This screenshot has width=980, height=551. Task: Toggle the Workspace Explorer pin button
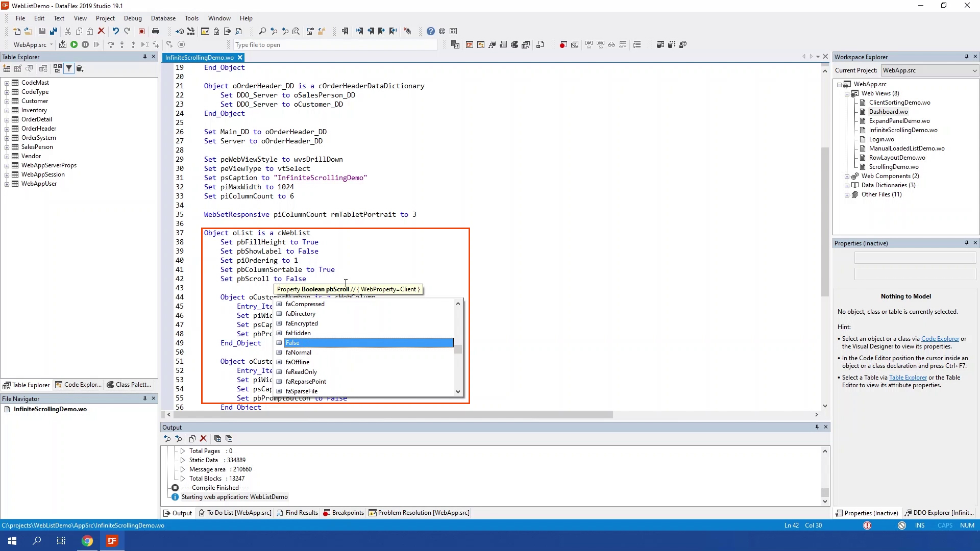(966, 57)
